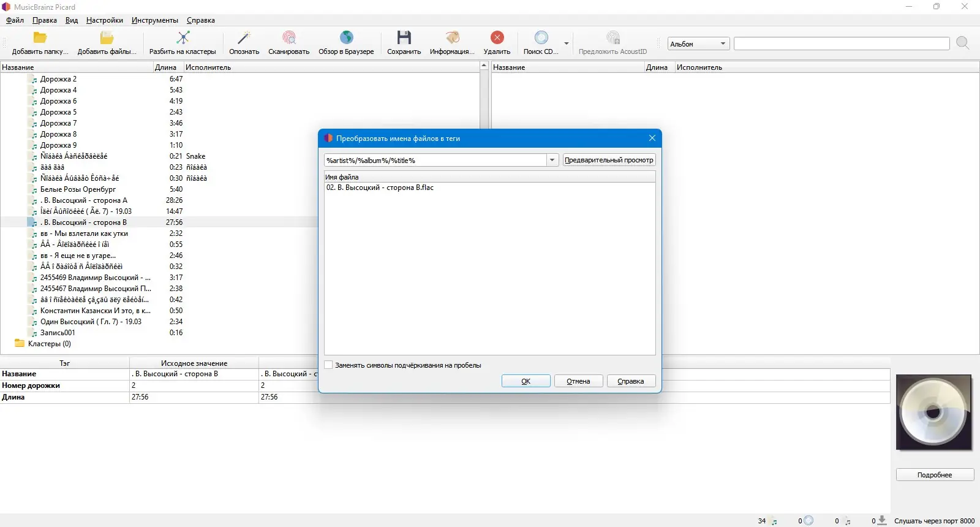
Task: Select the Дорожка 7 track
Action: (x=58, y=123)
